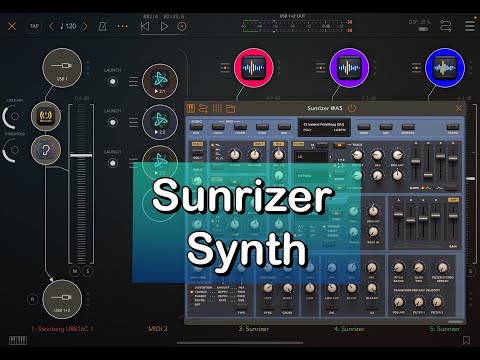This screenshot has height=360, width=480.
Task: Adjust the THRESHOLD arc knob
Action: 11,150
